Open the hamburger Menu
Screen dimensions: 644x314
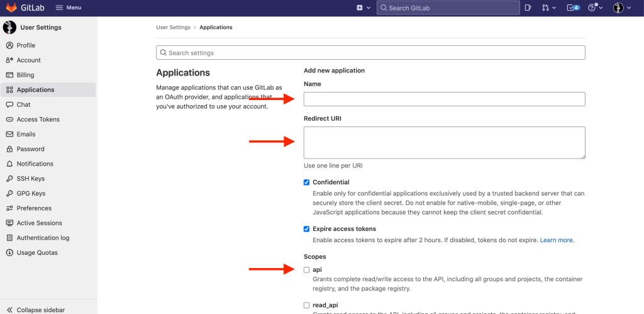(68, 8)
